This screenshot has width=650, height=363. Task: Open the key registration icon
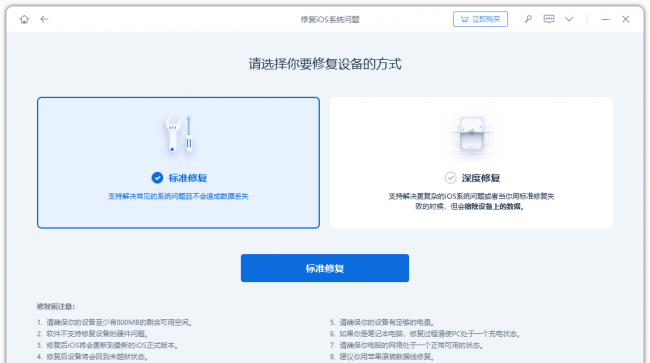[528, 19]
